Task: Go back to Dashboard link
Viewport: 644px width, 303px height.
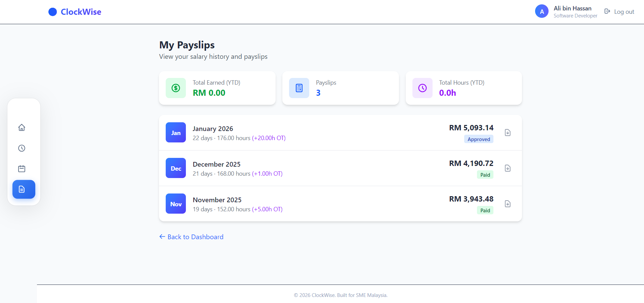Action: (191, 237)
